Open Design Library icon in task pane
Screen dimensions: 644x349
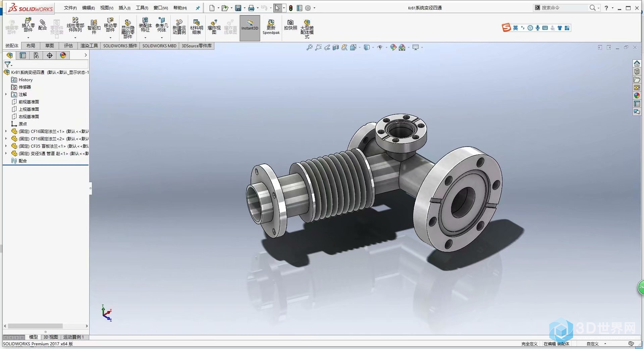coord(637,71)
